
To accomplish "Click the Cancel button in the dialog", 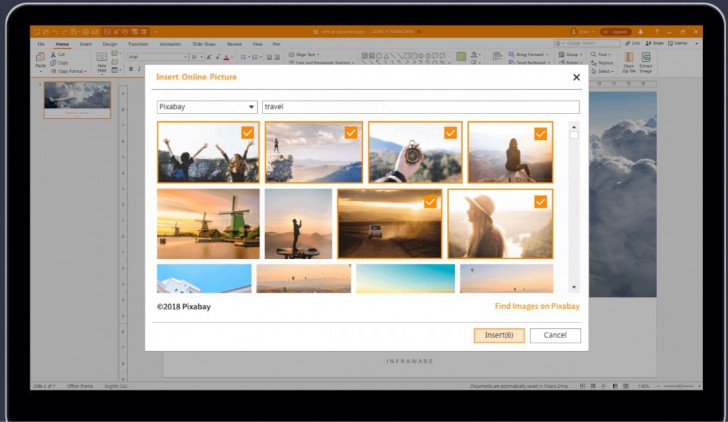I will [555, 335].
